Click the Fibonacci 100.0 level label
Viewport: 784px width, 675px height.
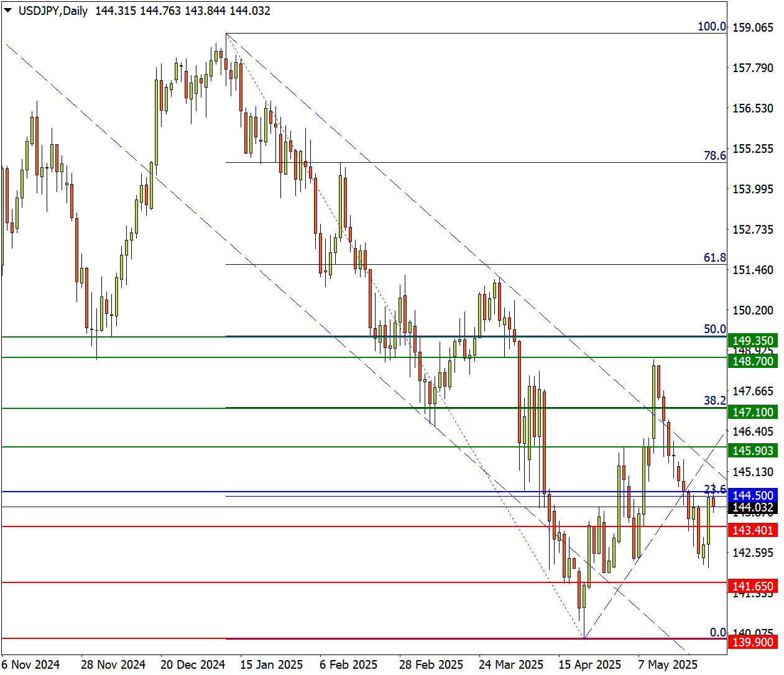tap(712, 26)
